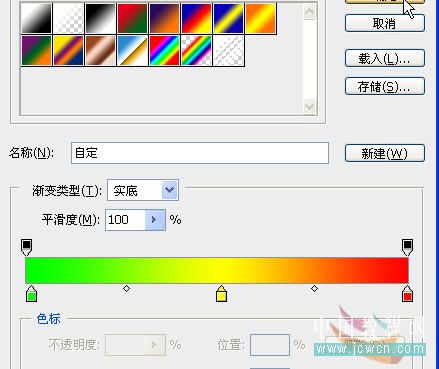Choose the black, white gradient preset
The height and width of the screenshot is (369, 439).
pos(100,18)
